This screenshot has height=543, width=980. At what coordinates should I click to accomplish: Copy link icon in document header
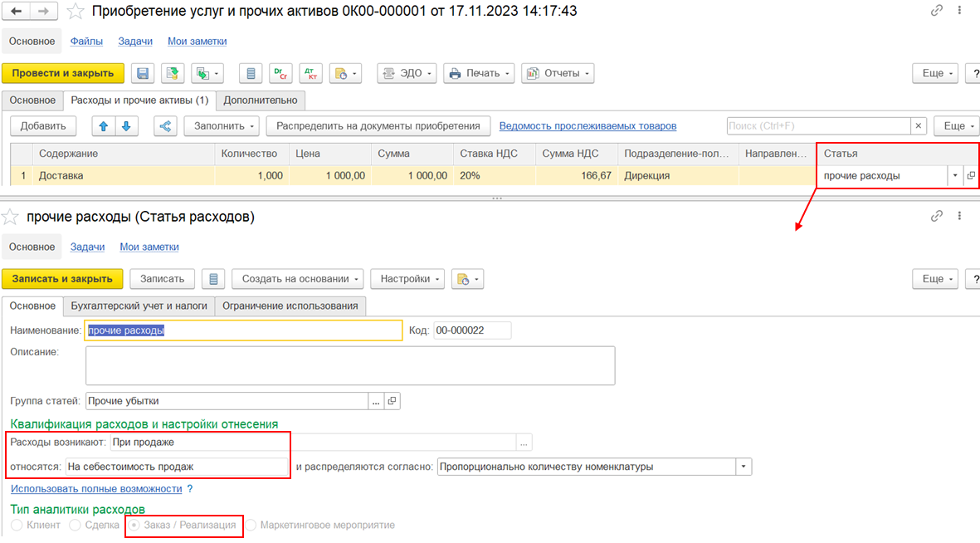(936, 11)
